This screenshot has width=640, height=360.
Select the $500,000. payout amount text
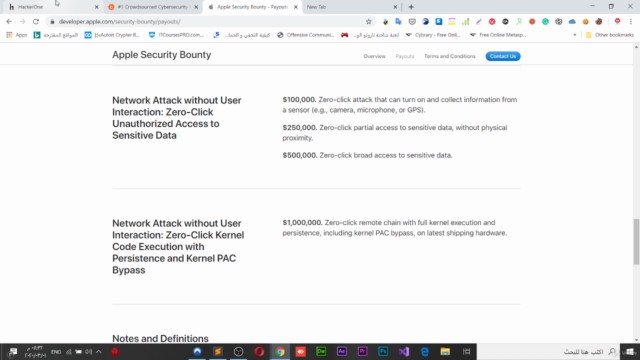300,155
